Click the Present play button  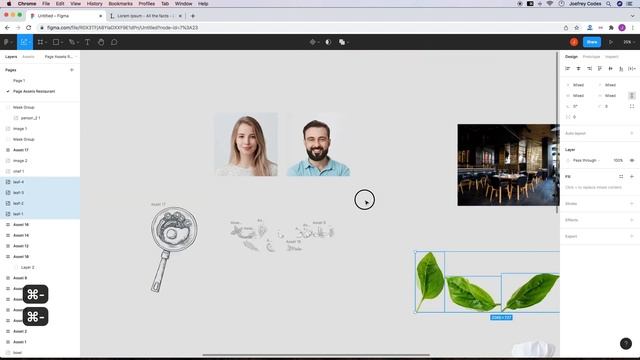[611, 42]
